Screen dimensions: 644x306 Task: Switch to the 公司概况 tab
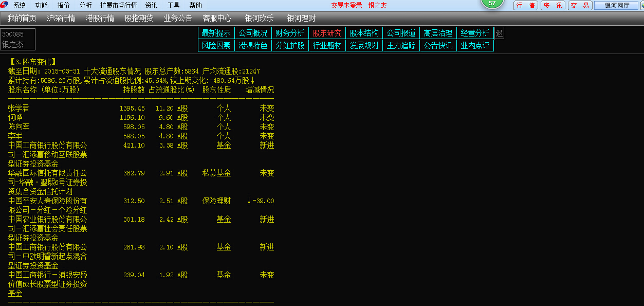pyautogui.click(x=253, y=33)
